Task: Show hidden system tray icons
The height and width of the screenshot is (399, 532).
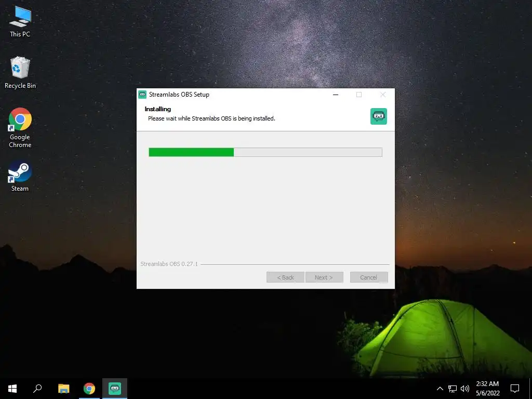Action: pos(440,389)
